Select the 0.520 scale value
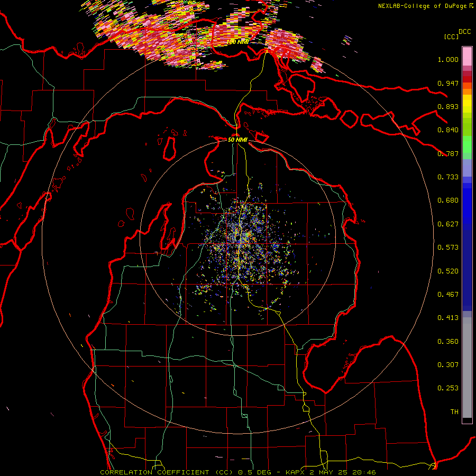The width and height of the screenshot is (476, 476). pyautogui.click(x=448, y=271)
